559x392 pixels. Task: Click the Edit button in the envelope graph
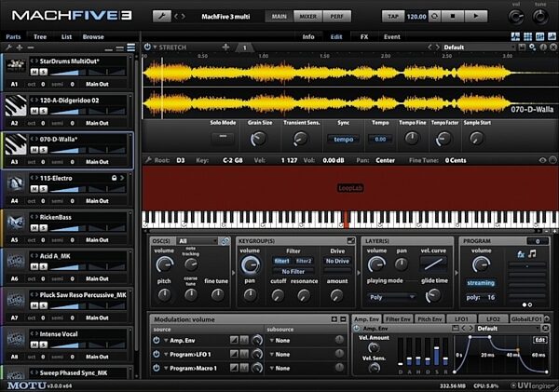pos(539,340)
